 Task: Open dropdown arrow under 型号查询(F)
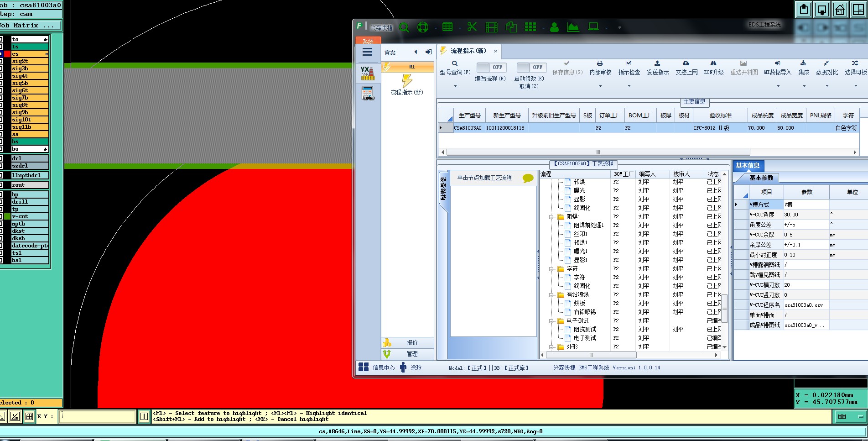click(x=455, y=86)
